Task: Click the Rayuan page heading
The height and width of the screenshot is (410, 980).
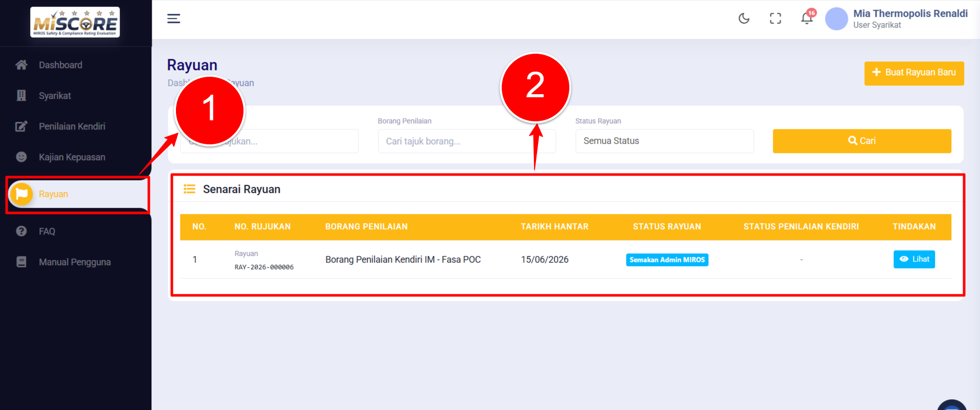Action: [192, 65]
